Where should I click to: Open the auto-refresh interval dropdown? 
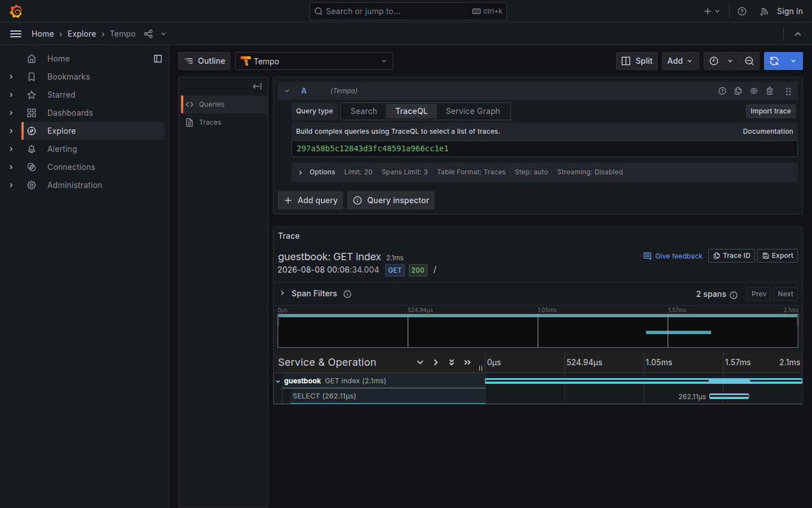(x=793, y=61)
